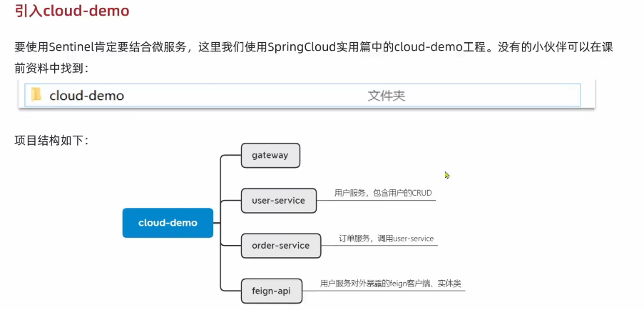The height and width of the screenshot is (310, 644).
Task: Click the 引入cloud-demo heading
Action: 72,11
